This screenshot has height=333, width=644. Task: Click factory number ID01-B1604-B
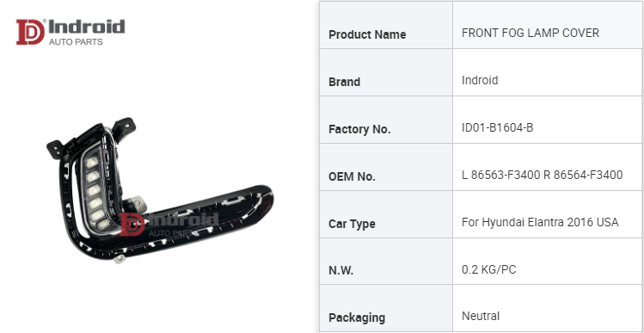(x=497, y=128)
